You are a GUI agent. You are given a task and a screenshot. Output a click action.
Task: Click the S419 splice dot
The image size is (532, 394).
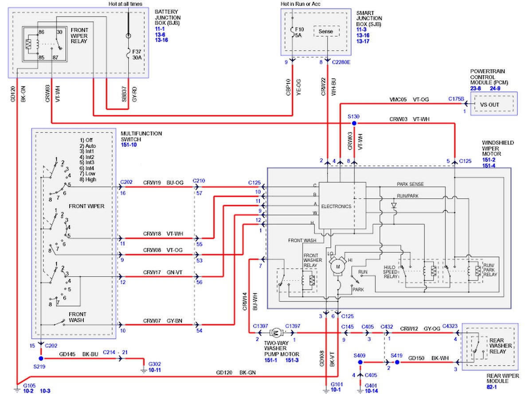tap(397, 362)
